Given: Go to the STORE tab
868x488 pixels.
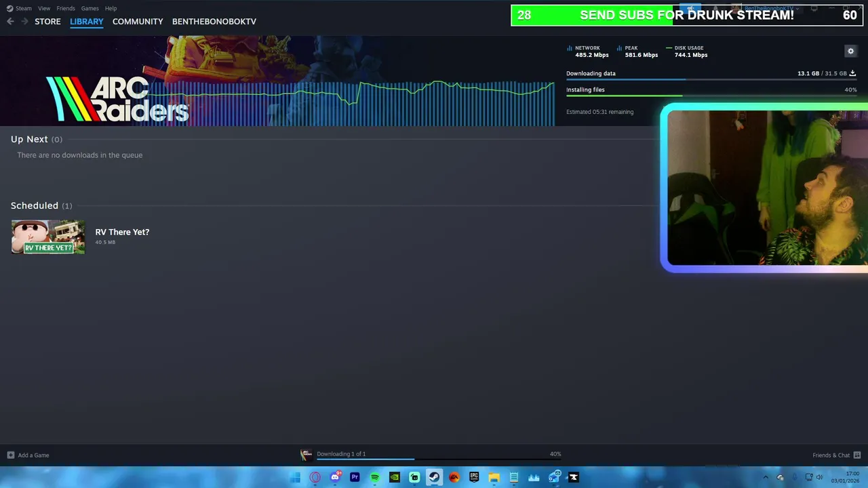Looking at the screenshot, I should [47, 22].
